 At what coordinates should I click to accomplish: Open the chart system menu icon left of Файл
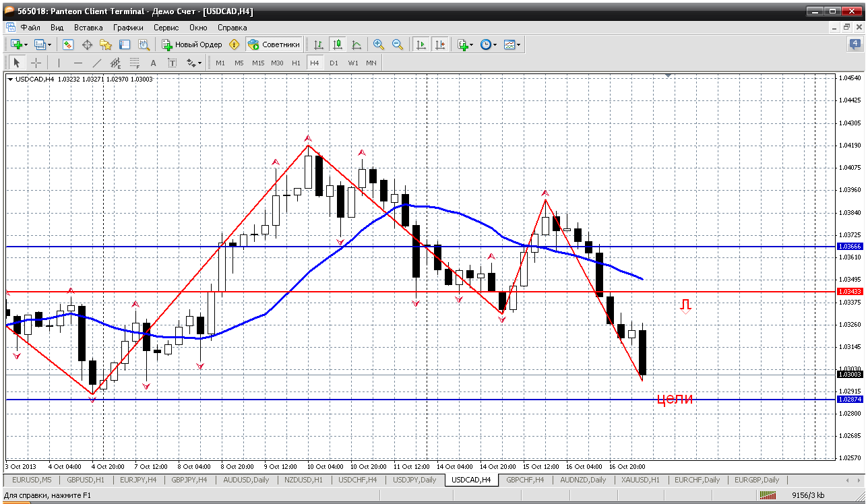click(10, 28)
